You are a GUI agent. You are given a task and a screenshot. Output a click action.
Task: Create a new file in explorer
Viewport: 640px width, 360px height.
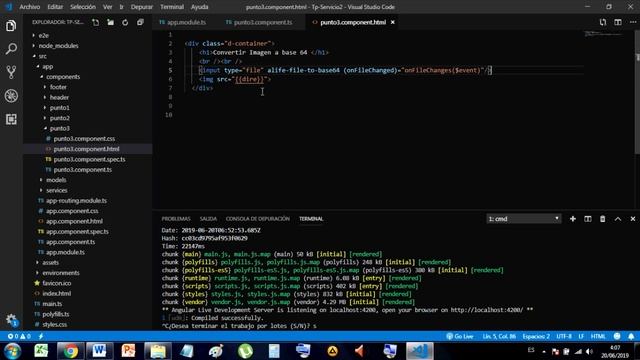pyautogui.click(x=96, y=22)
